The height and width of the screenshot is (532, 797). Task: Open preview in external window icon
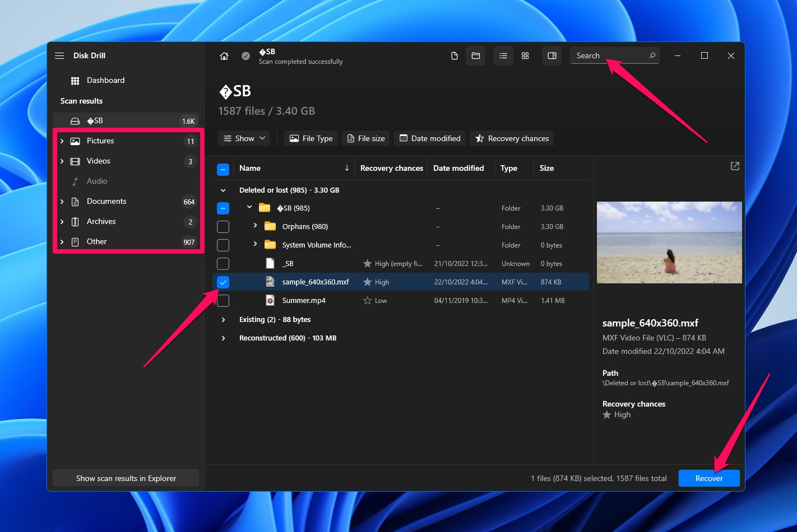coord(735,166)
